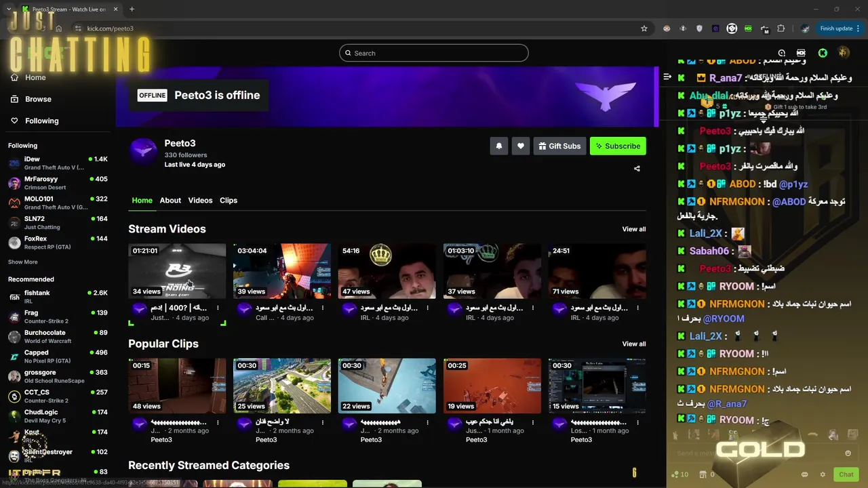Click the circular refresh icon in site header

[782, 53]
